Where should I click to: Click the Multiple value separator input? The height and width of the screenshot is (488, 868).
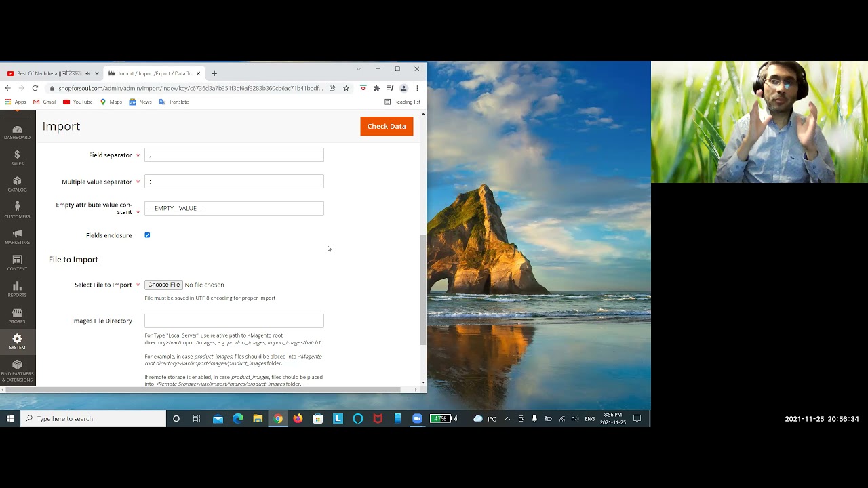click(234, 182)
